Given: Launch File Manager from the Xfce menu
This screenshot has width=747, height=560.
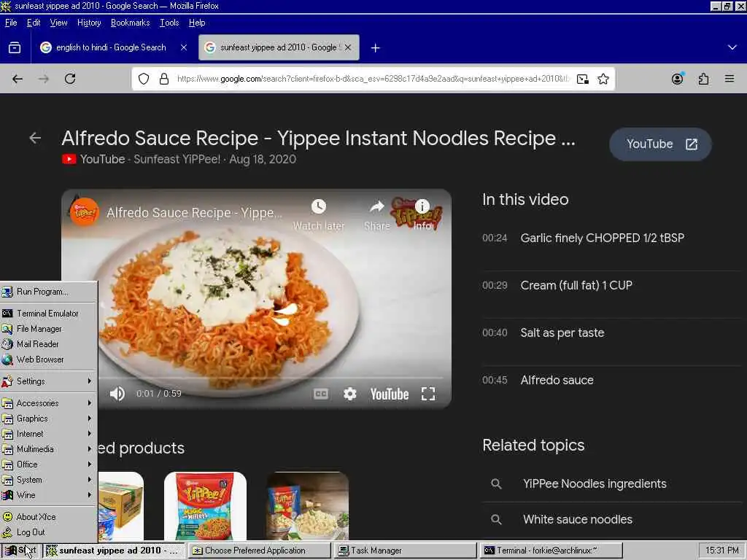Looking at the screenshot, I should point(49,329).
